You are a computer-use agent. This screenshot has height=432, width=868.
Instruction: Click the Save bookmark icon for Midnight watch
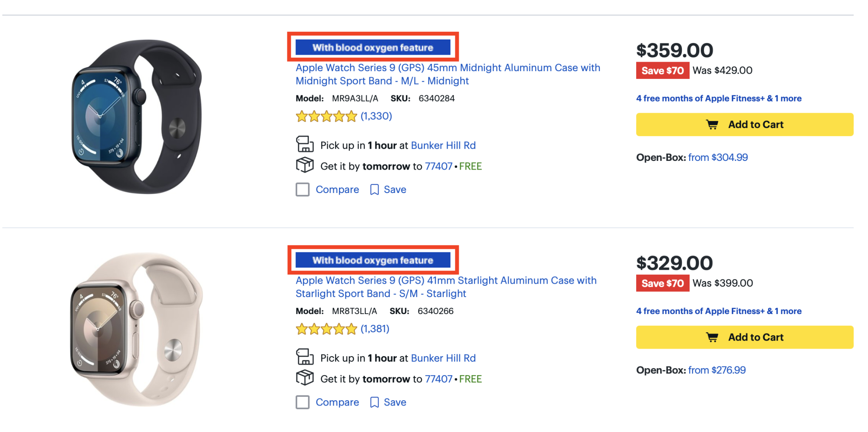coord(374,190)
